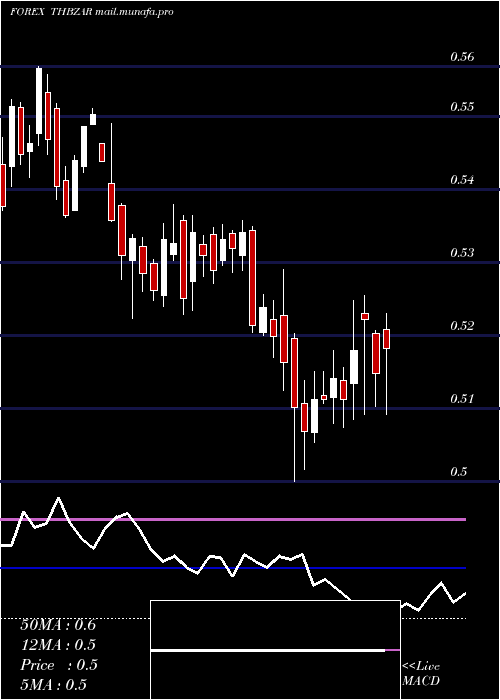The width and height of the screenshot is (500, 700).
Task: Click the 0.52 price axis label
Action: coord(462,325)
